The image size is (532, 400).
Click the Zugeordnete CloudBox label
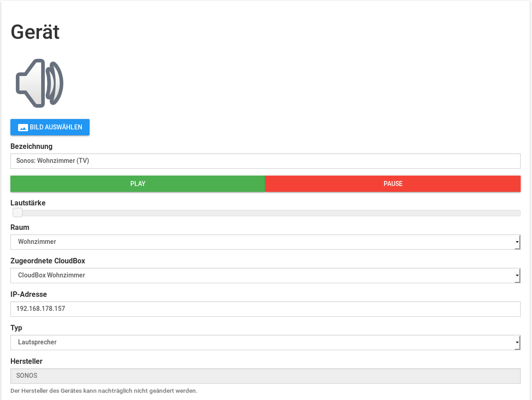[x=47, y=261]
